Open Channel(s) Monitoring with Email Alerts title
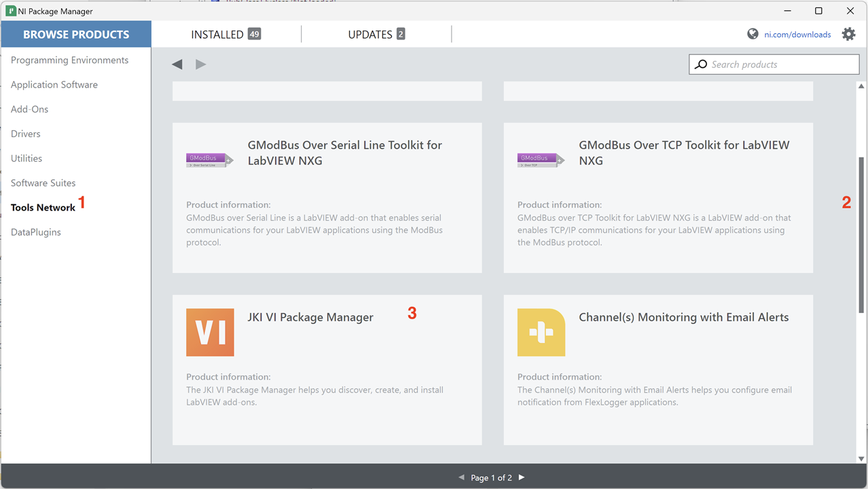The width and height of the screenshot is (868, 489). pyautogui.click(x=684, y=317)
